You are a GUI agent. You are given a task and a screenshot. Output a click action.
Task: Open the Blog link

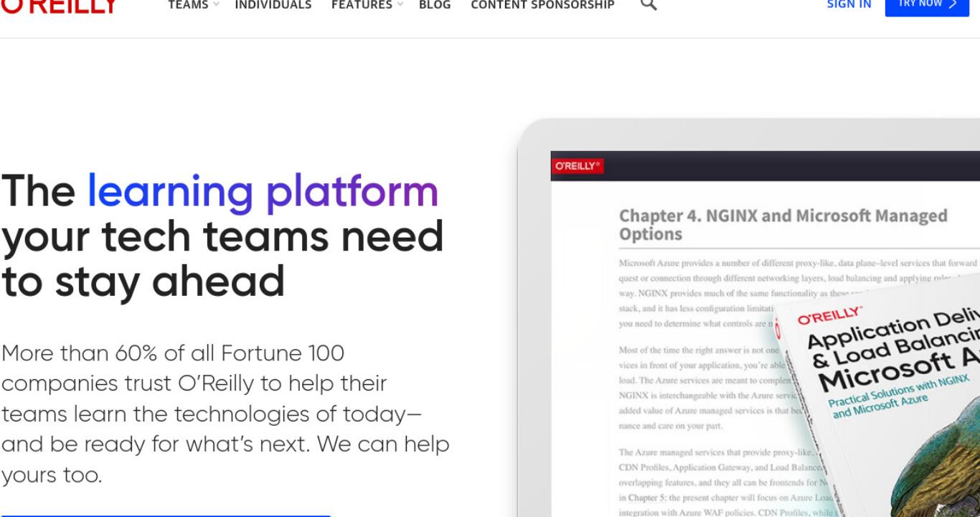point(435,5)
